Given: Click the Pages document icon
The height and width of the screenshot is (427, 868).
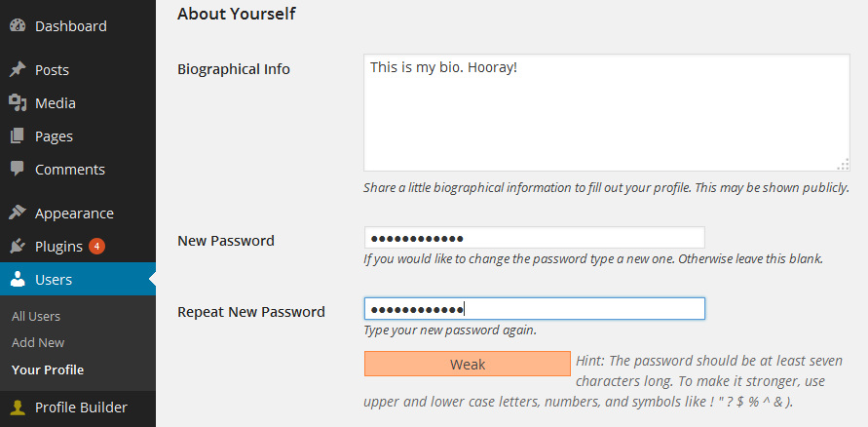Looking at the screenshot, I should coord(18,136).
